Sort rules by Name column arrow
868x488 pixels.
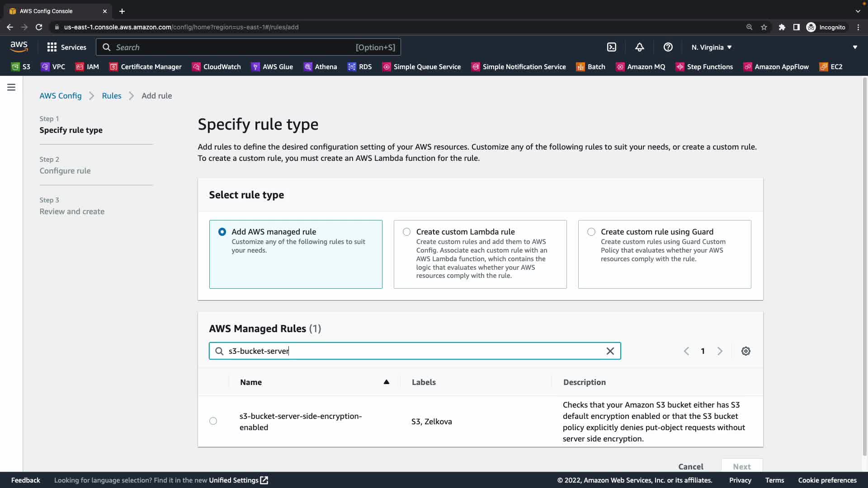pyautogui.click(x=386, y=382)
